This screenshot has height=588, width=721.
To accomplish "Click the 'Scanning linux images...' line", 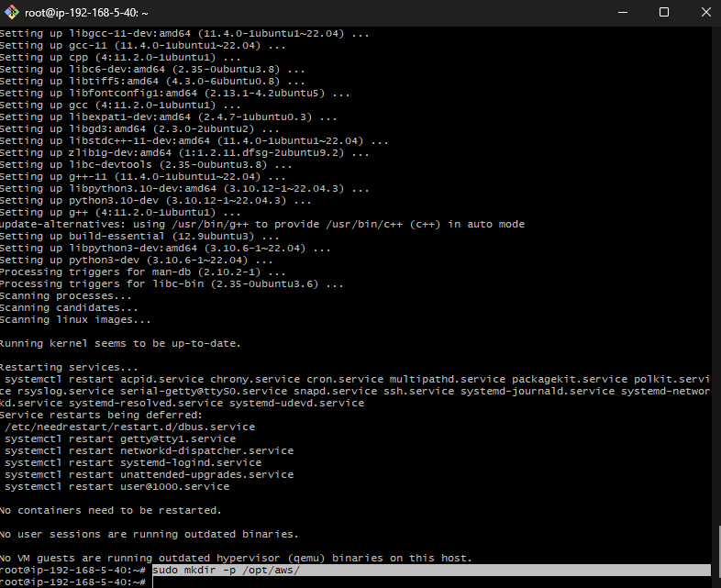I will pos(75,320).
